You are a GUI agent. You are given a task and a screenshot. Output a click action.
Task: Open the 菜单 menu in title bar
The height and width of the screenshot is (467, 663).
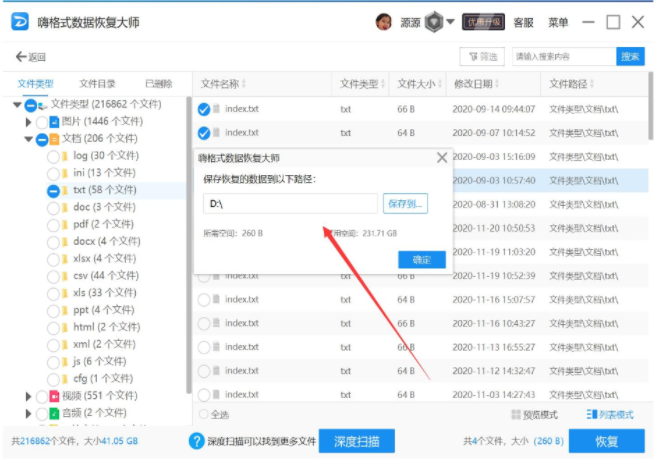(558, 22)
